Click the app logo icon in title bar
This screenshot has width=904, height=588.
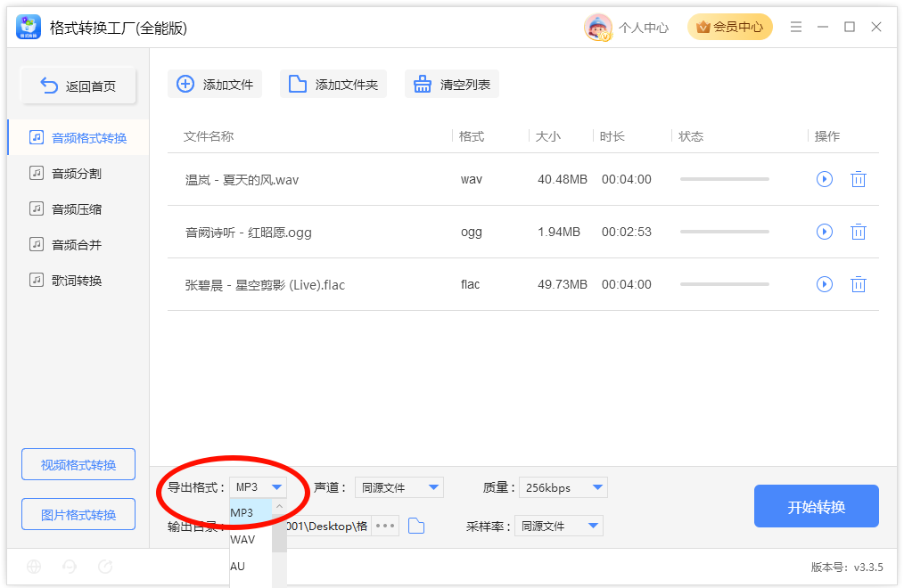(29, 27)
